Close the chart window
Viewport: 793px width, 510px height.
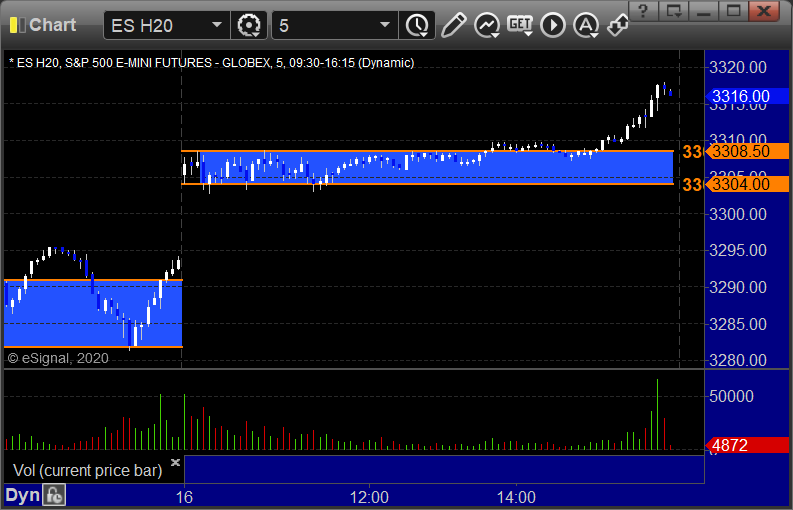tap(764, 11)
